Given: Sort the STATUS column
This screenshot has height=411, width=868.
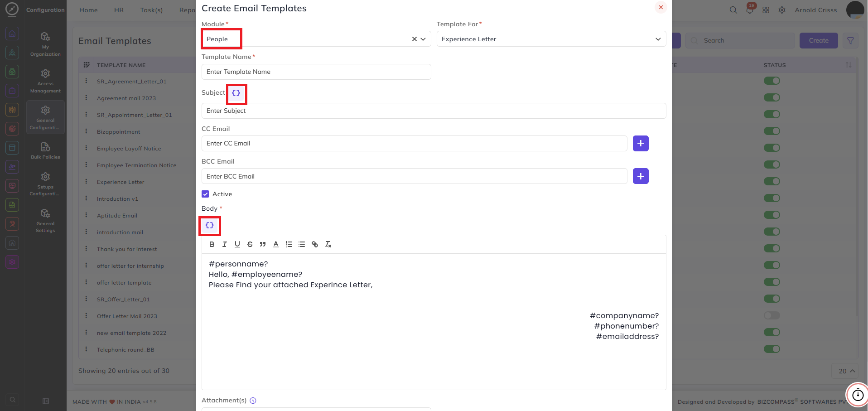Looking at the screenshot, I should 848,65.
